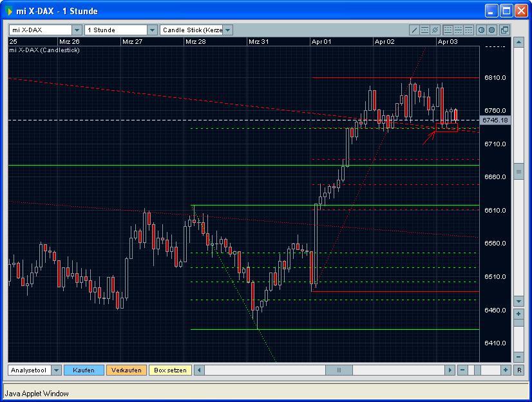Click the horizontal zoom minus button

click(x=462, y=370)
